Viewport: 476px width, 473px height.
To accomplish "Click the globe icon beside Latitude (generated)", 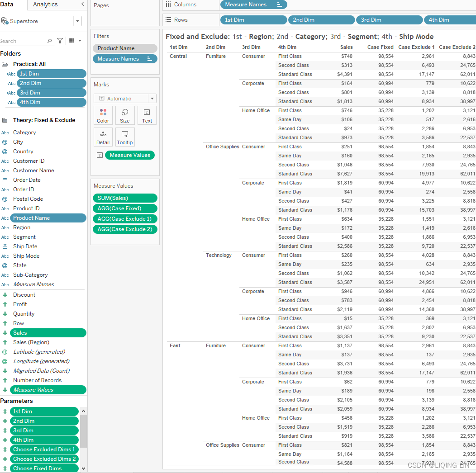I will click(x=5, y=352).
